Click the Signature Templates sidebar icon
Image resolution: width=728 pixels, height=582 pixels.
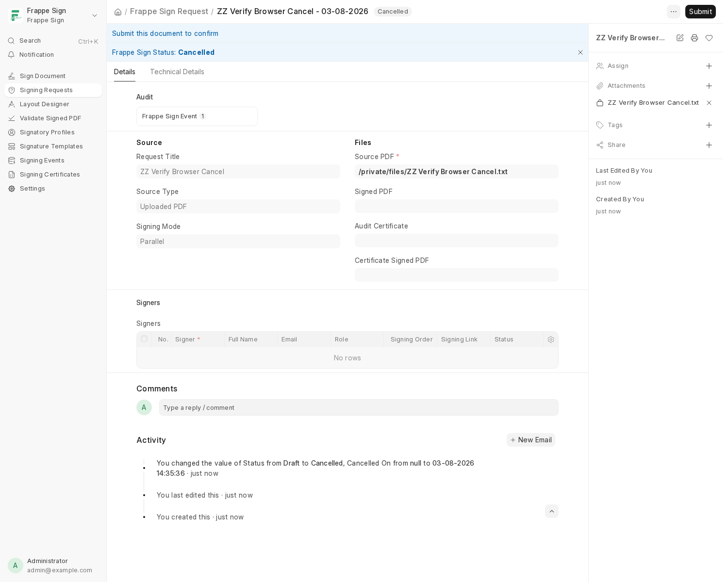tap(12, 146)
